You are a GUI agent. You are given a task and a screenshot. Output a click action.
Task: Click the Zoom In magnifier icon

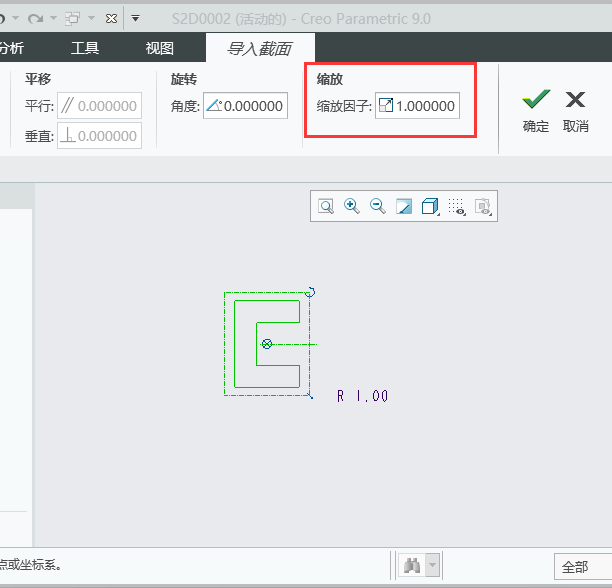[352, 206]
